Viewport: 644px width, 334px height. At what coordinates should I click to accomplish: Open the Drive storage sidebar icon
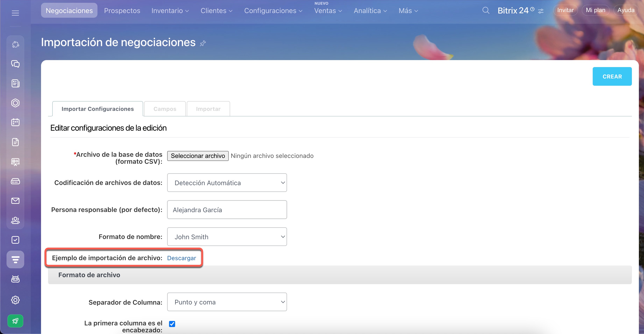click(15, 181)
